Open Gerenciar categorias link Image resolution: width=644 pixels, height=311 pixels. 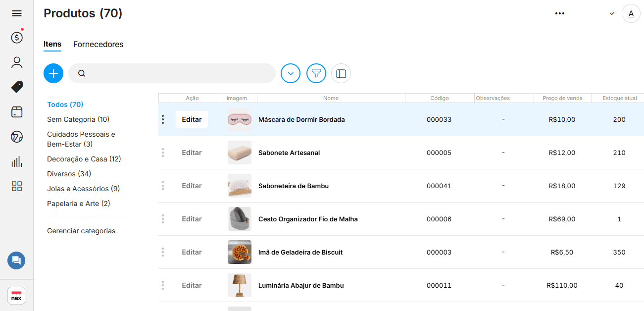(81, 231)
